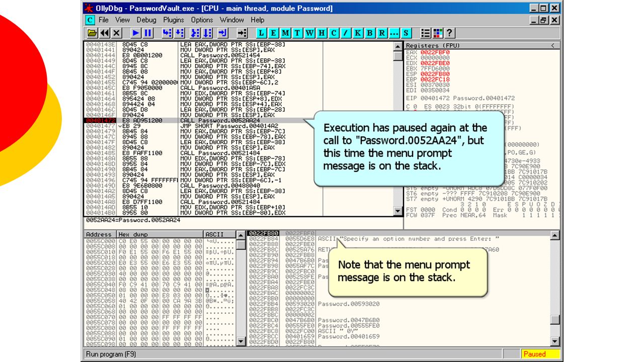The image size is (644, 362).
Task: Click the Go to address arrow icon
Action: [x=242, y=33]
